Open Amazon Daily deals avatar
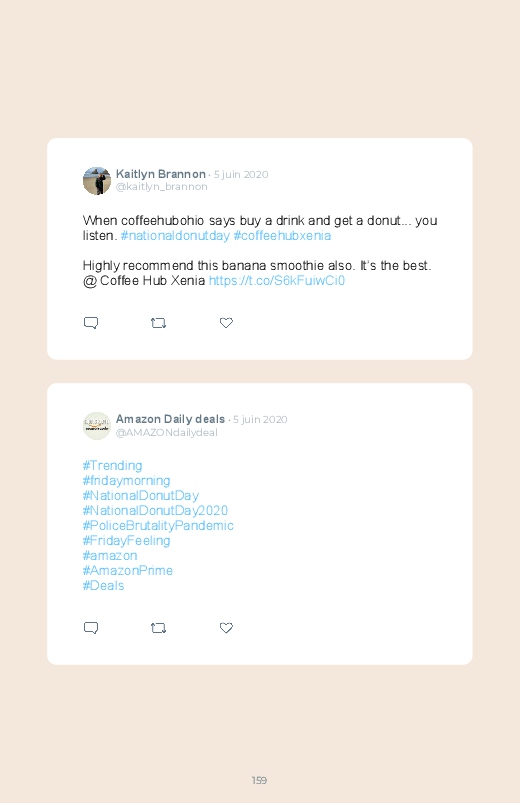The height and width of the screenshot is (803, 520). pyautogui.click(x=97, y=426)
